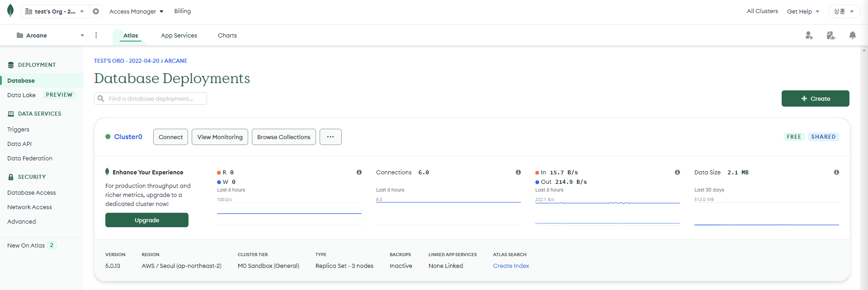
Task: Click the network In/Out sparkline chart
Action: click(x=608, y=213)
